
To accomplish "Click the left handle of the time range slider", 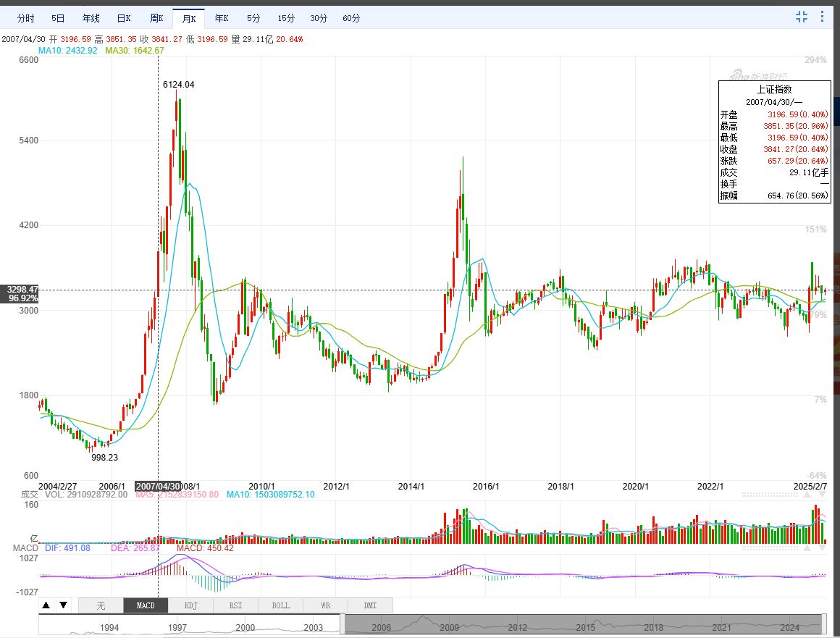I will 343,624.
